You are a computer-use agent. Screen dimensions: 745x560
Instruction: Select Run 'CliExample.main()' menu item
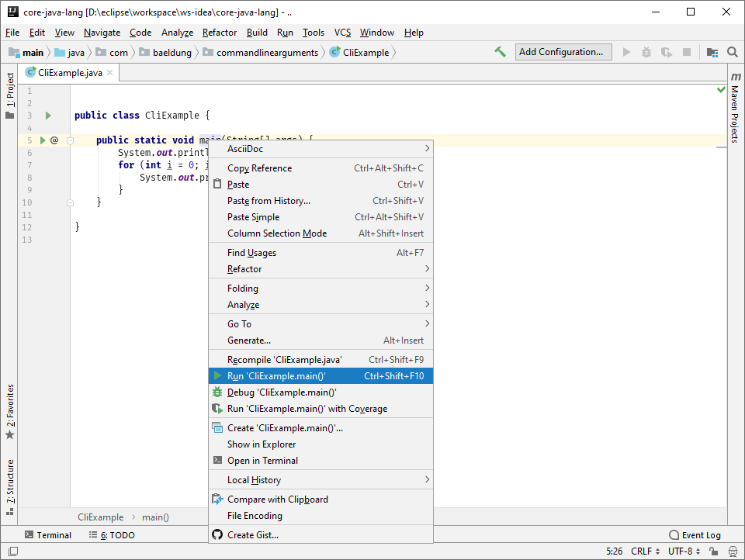(321, 375)
